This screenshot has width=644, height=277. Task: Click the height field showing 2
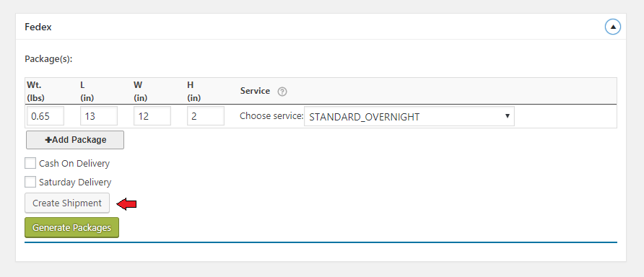[x=206, y=116]
